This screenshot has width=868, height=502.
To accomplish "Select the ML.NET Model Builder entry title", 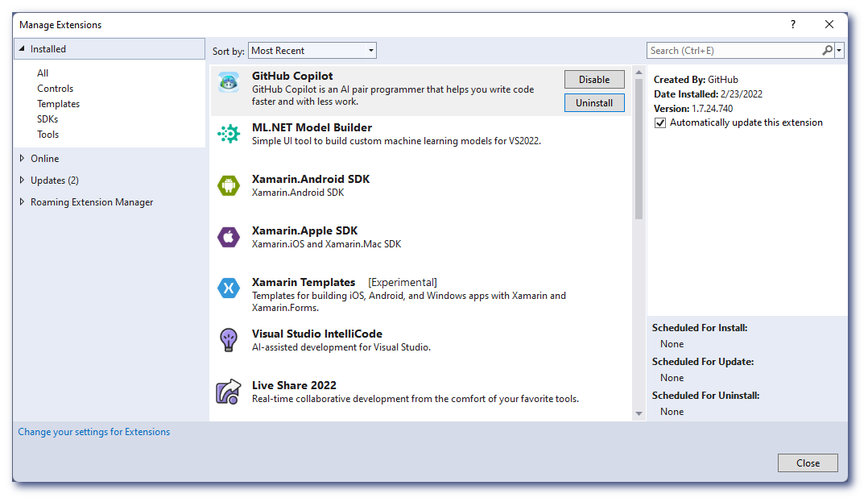I will (x=312, y=127).
